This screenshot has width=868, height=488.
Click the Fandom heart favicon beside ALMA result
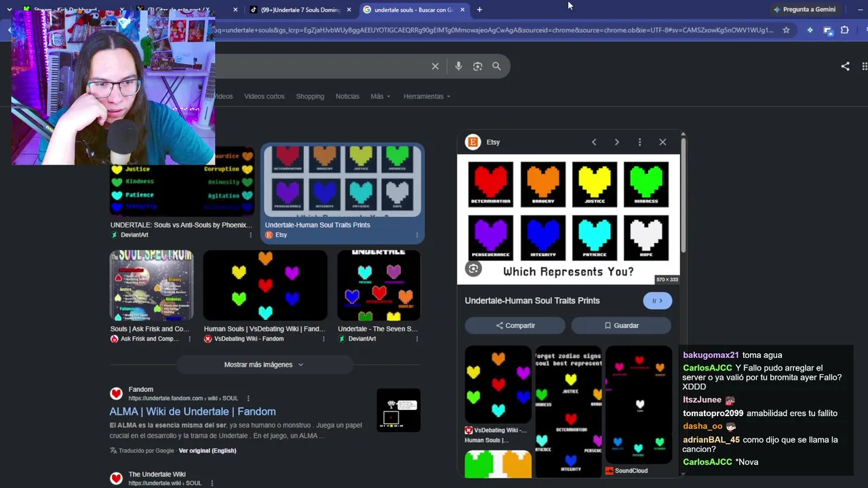tap(117, 394)
